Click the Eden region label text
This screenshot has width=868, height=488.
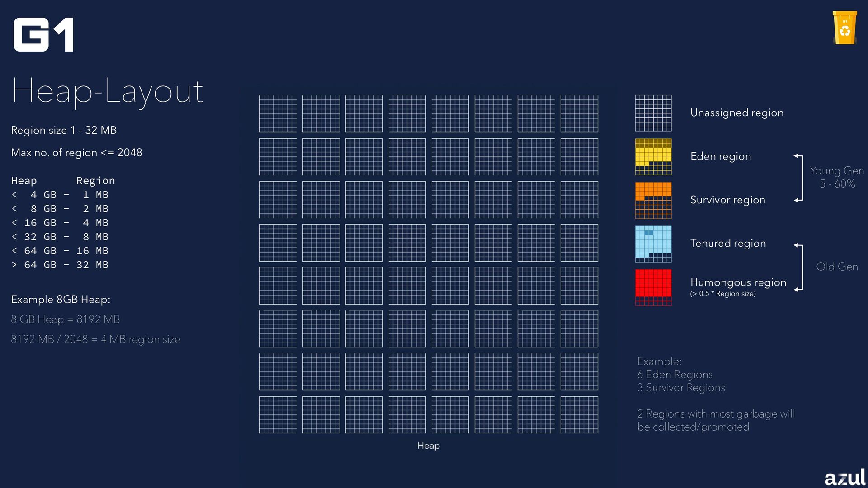pyautogui.click(x=720, y=156)
